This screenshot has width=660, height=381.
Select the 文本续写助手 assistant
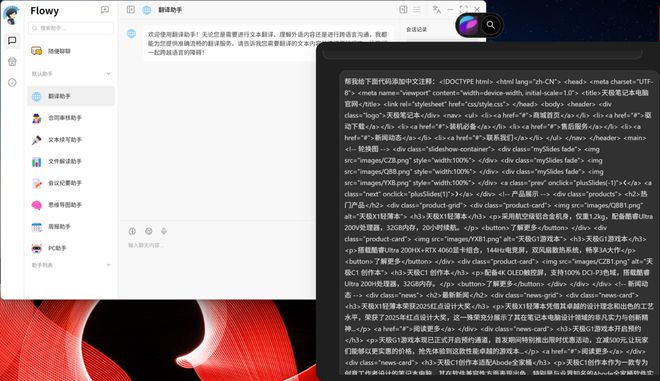pos(71,140)
